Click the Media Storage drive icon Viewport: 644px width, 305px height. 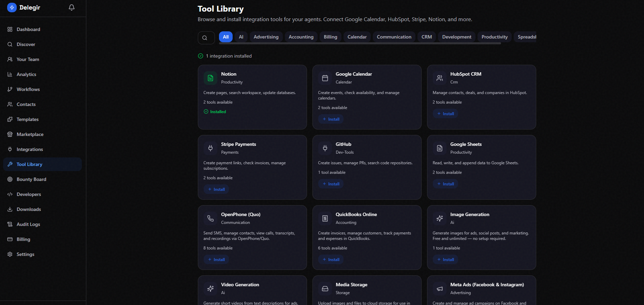point(325,289)
